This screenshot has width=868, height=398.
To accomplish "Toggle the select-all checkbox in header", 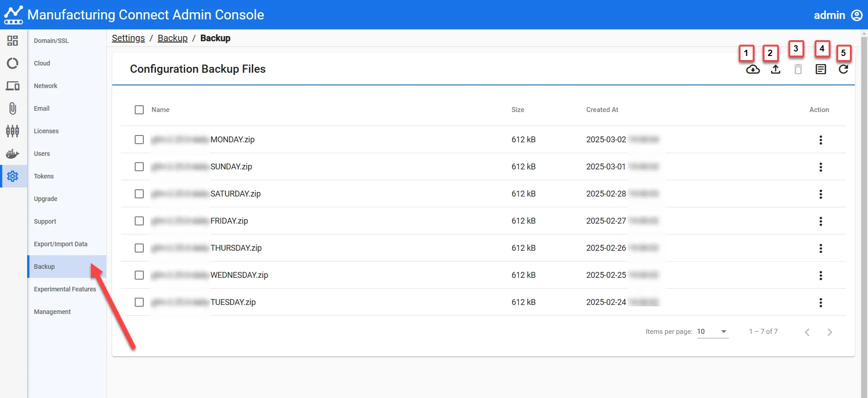I will 139,110.
